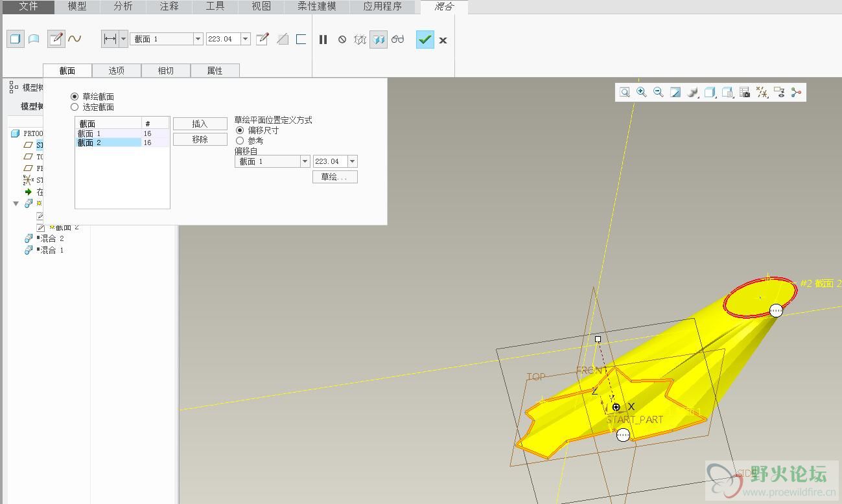Select the 截面 1 row in section list
842x504 pixels.
[x=123, y=133]
